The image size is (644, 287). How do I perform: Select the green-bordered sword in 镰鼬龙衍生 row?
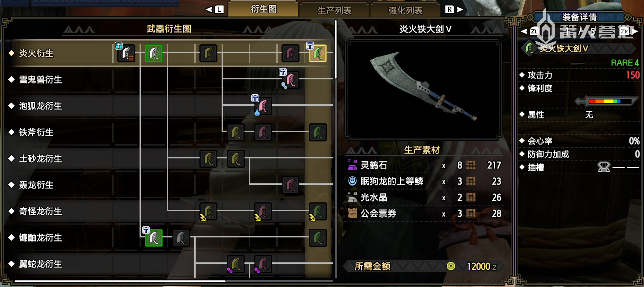pos(154,238)
